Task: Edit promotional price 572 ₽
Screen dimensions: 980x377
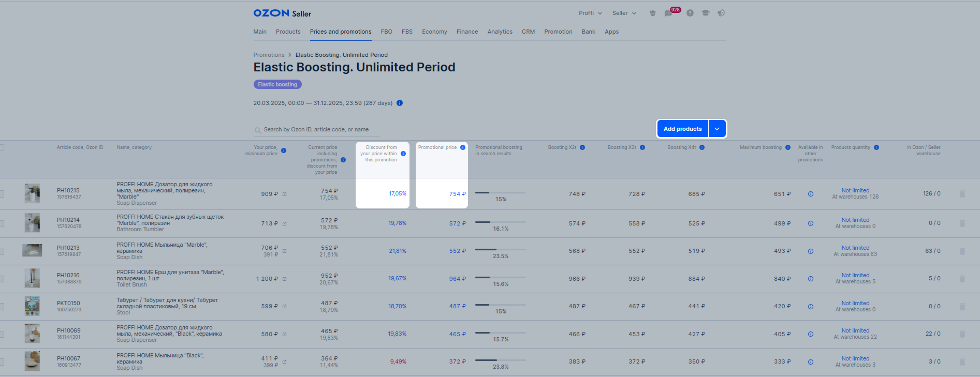Action: coord(457,223)
